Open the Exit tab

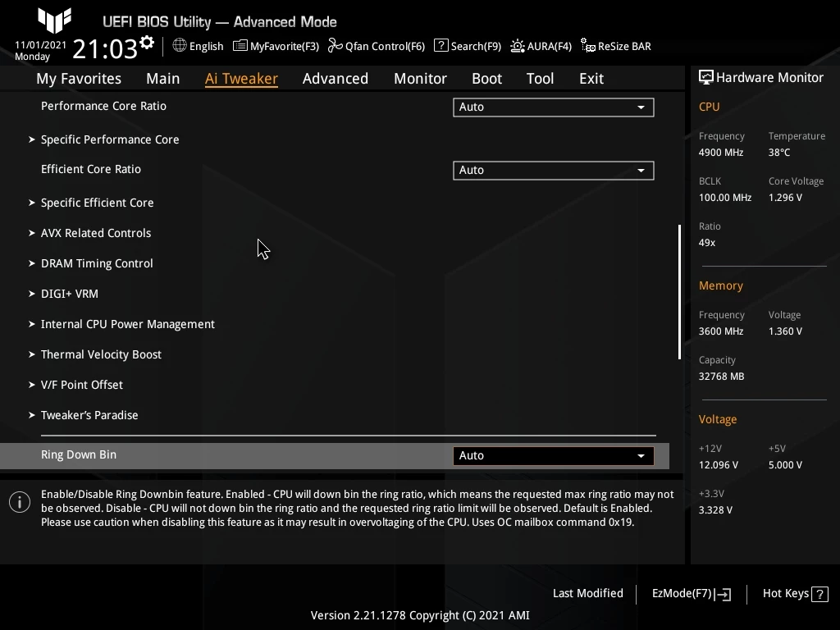pos(591,79)
